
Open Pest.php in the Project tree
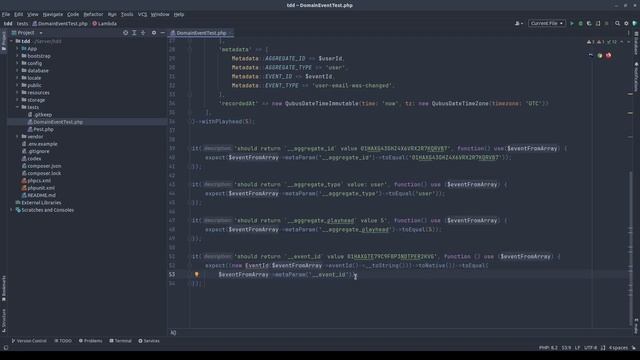click(41, 129)
